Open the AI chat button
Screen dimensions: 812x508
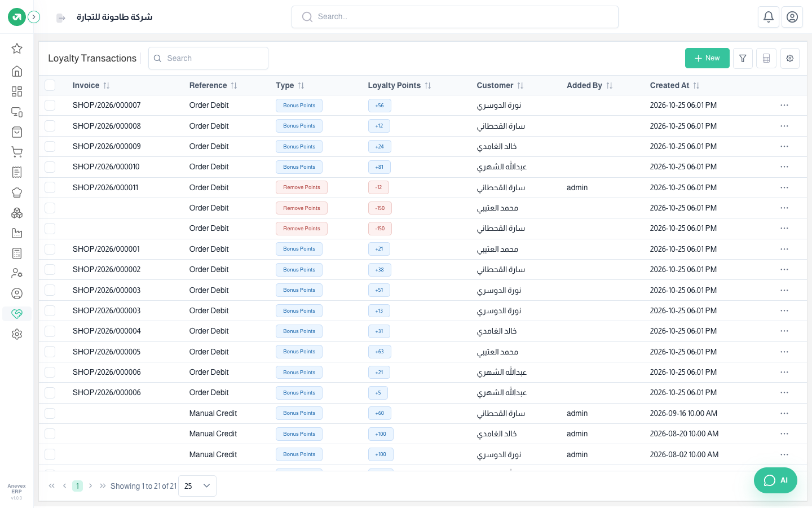tap(775, 480)
